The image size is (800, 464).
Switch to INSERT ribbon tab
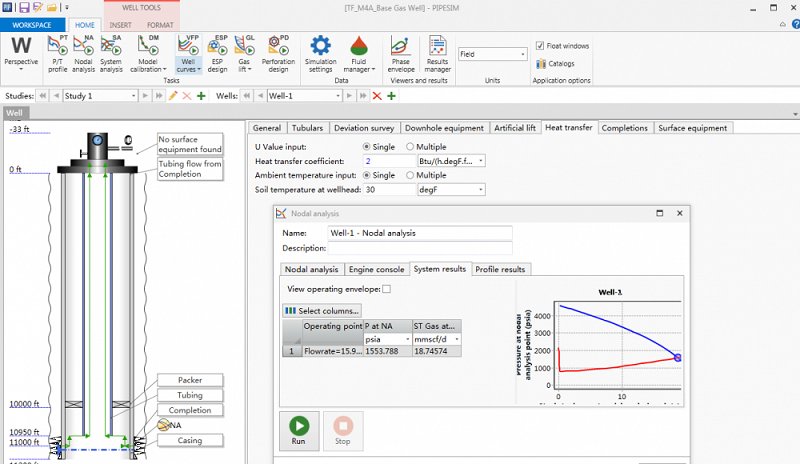click(x=120, y=25)
